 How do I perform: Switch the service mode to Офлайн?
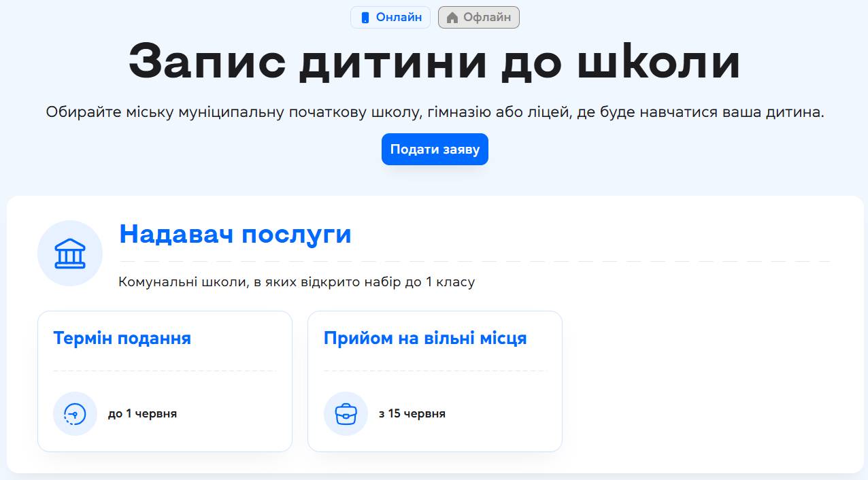click(478, 17)
